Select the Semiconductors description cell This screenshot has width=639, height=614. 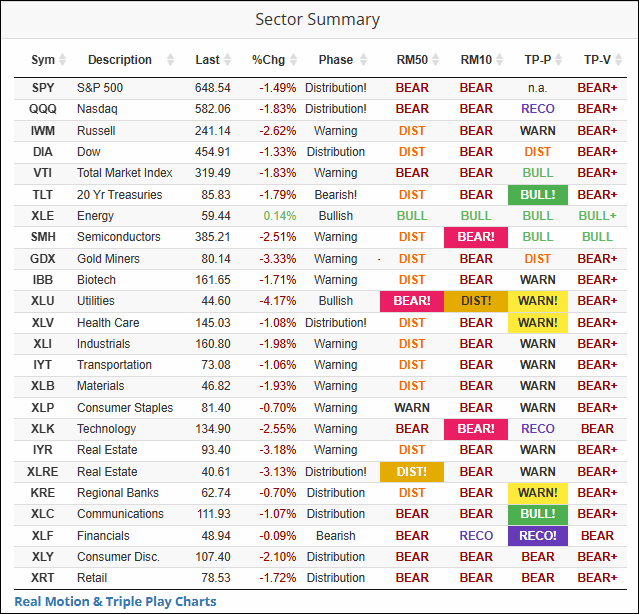(119, 237)
